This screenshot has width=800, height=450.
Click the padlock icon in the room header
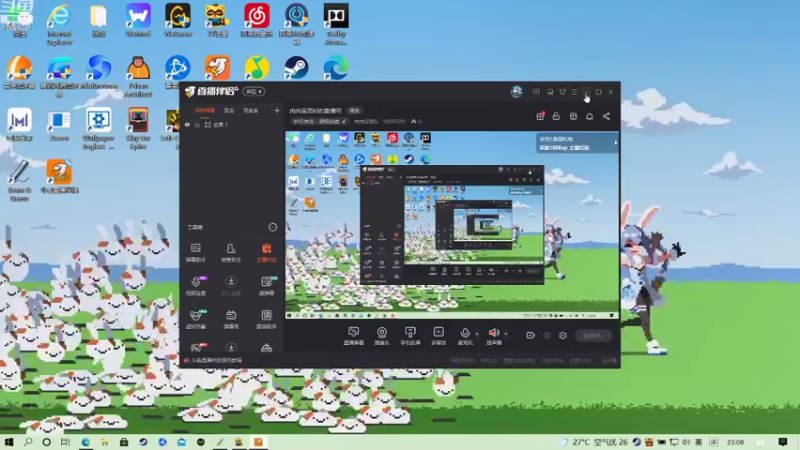tap(556, 116)
